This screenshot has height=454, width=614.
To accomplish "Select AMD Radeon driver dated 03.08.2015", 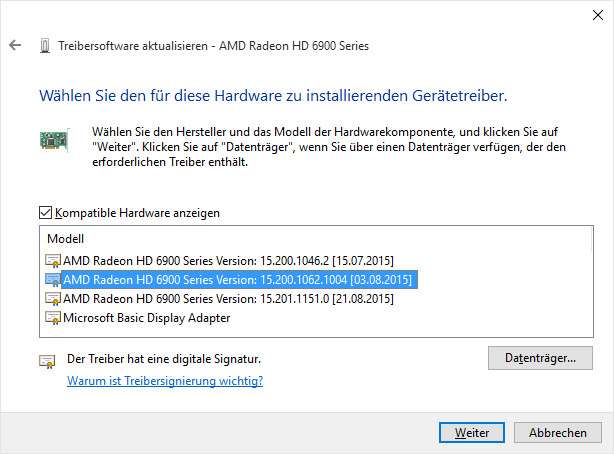I will click(236, 280).
